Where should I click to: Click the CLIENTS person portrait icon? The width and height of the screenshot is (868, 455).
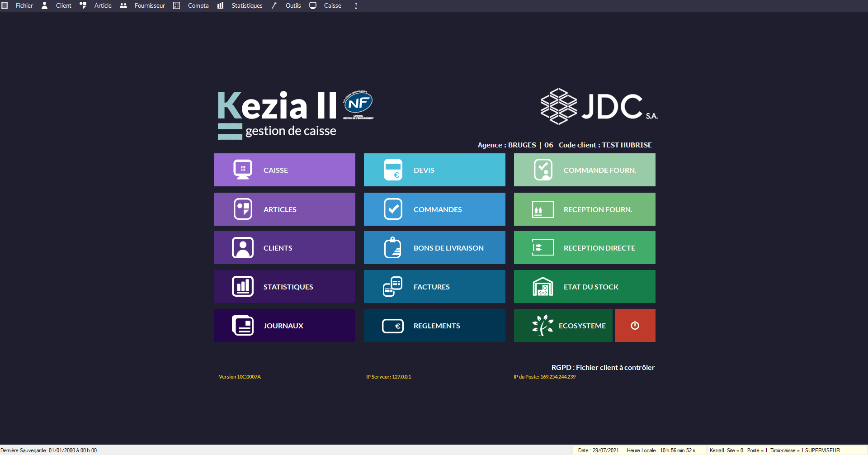[x=243, y=248]
